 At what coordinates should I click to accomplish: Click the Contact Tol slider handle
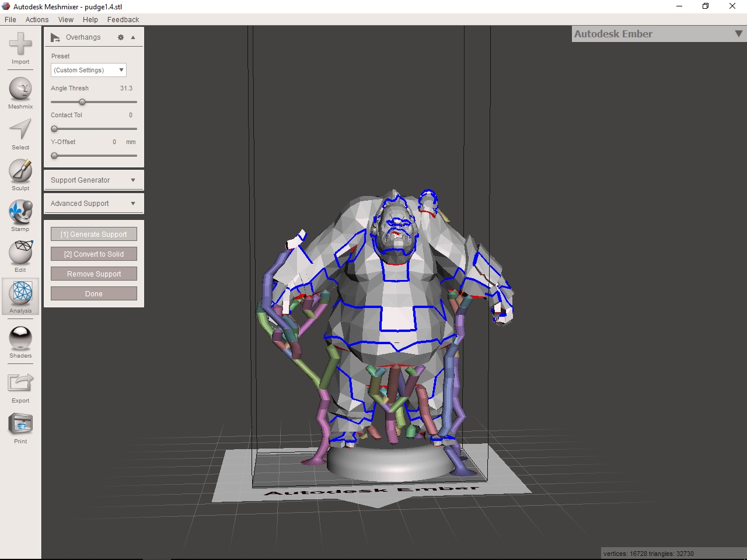click(54, 129)
